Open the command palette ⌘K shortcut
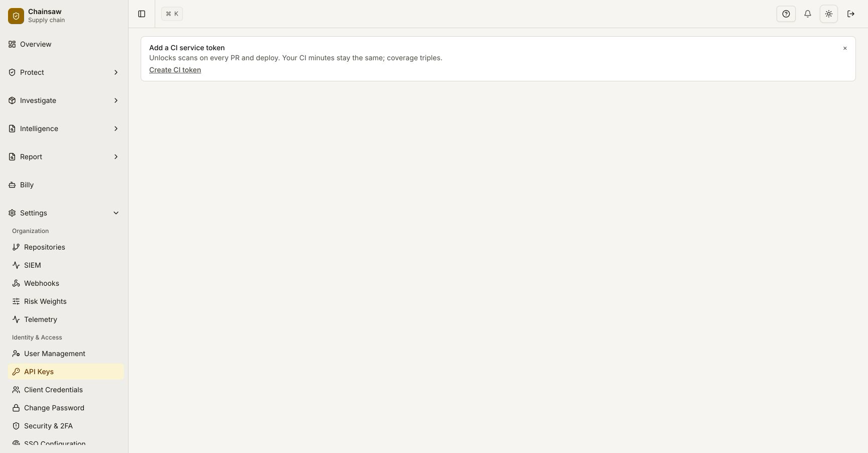 click(172, 14)
